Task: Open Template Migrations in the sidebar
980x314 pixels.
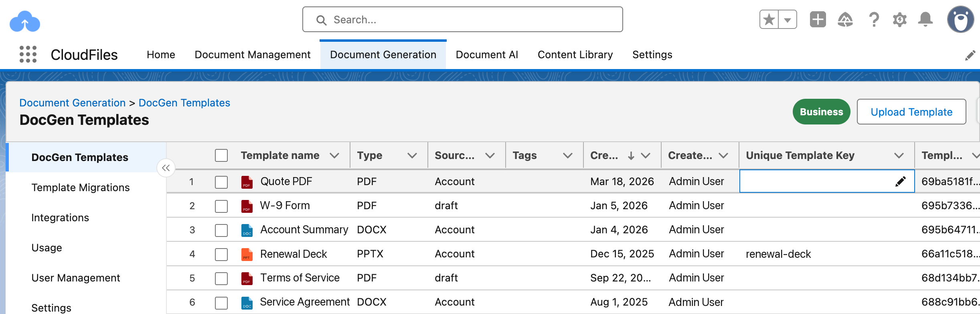Action: pos(81,188)
